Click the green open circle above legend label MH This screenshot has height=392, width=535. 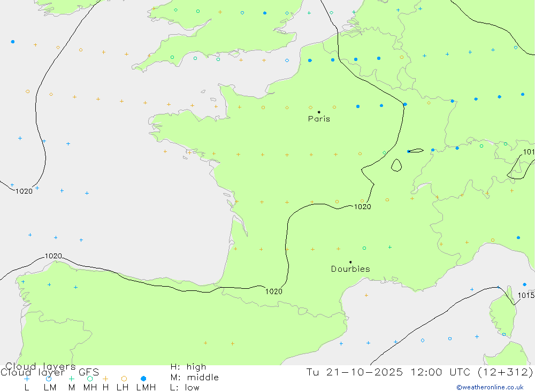pos(90,379)
